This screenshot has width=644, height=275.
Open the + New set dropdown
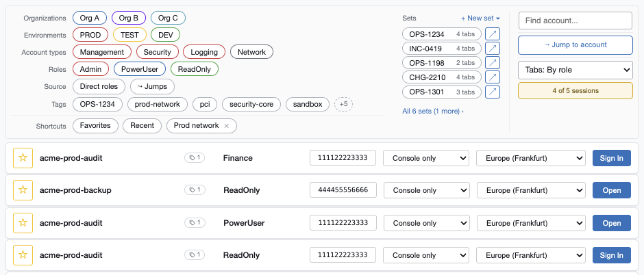[480, 18]
